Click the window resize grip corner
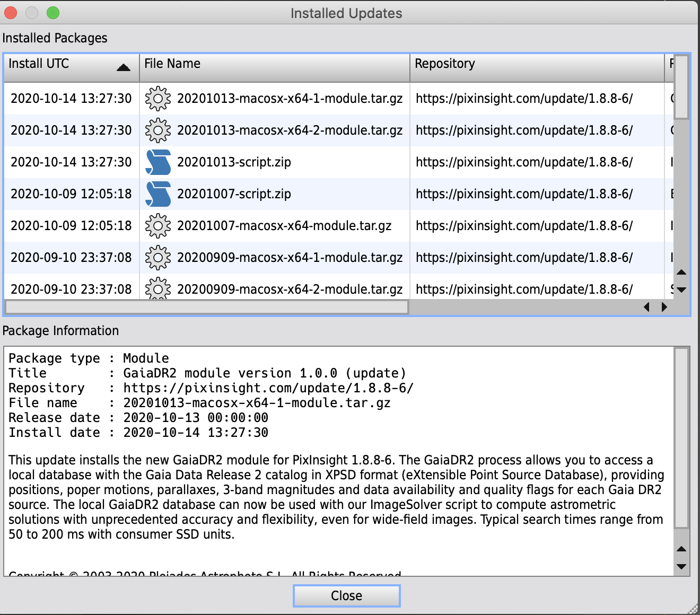This screenshot has width=700, height=615. 693,609
